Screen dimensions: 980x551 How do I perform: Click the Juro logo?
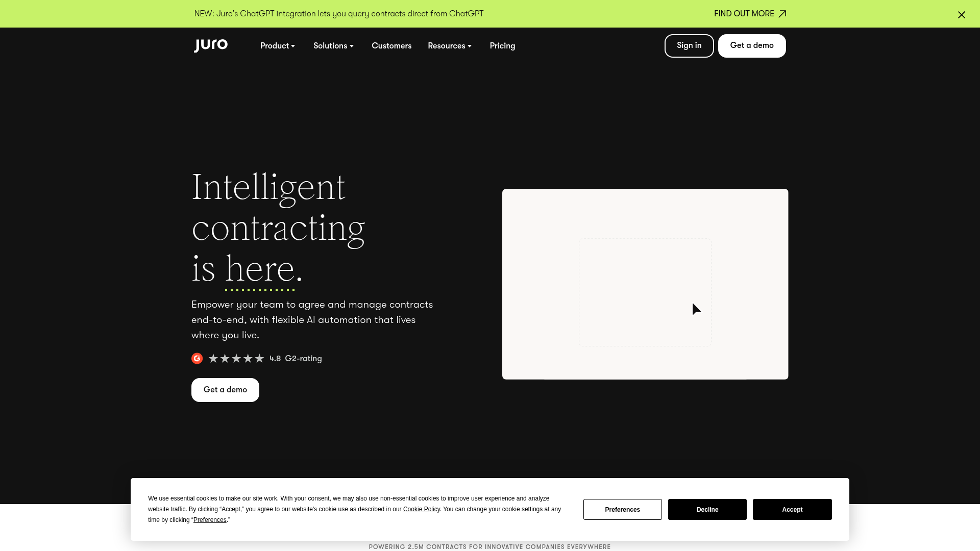(210, 45)
